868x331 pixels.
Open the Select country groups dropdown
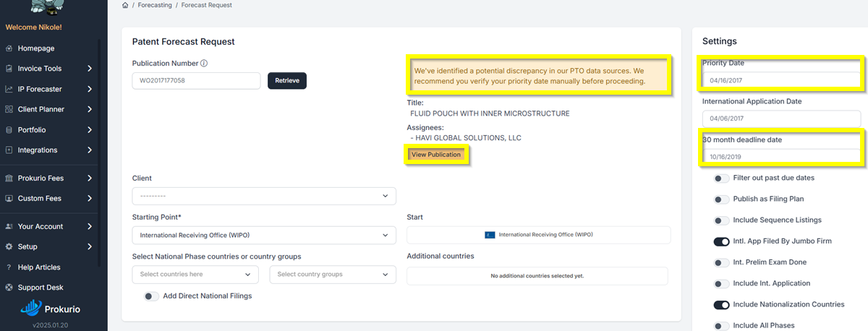pos(333,275)
